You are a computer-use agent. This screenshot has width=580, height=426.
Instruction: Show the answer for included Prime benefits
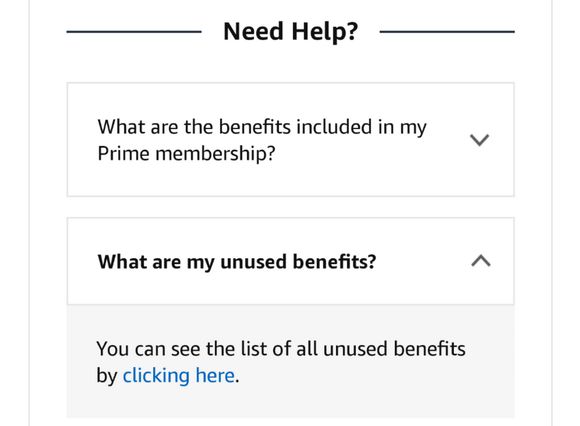pyautogui.click(x=290, y=140)
